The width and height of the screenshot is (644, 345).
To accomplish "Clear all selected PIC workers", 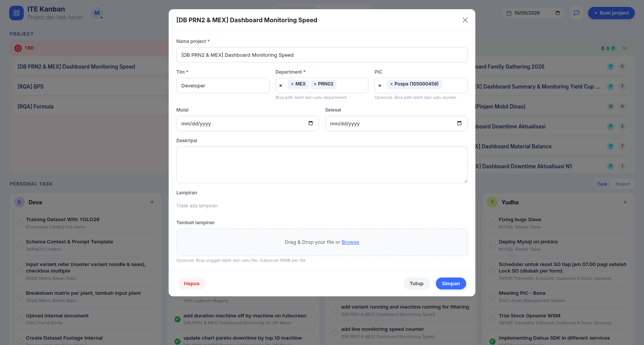I will [x=380, y=85].
